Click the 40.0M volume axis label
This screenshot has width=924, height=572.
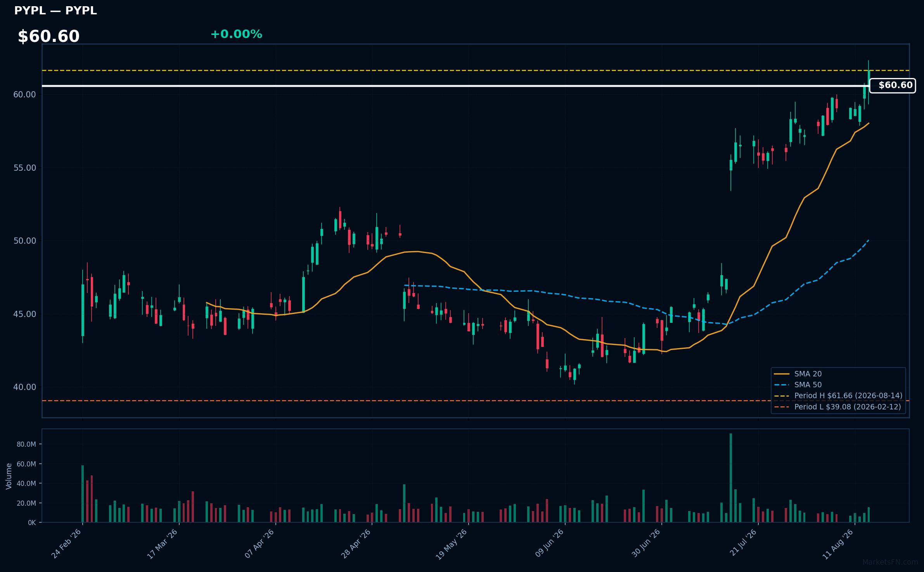point(26,484)
